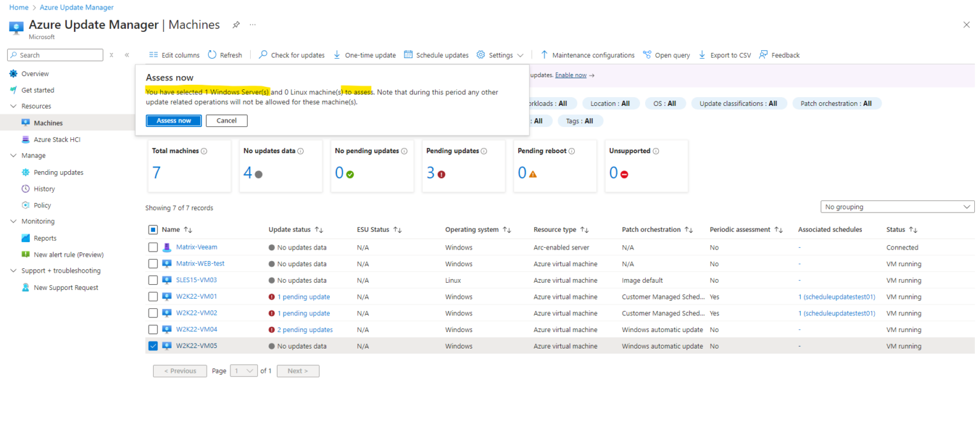Open the scheduleupdatestest01 schedule link
The image size is (980, 422).
pyautogui.click(x=836, y=296)
